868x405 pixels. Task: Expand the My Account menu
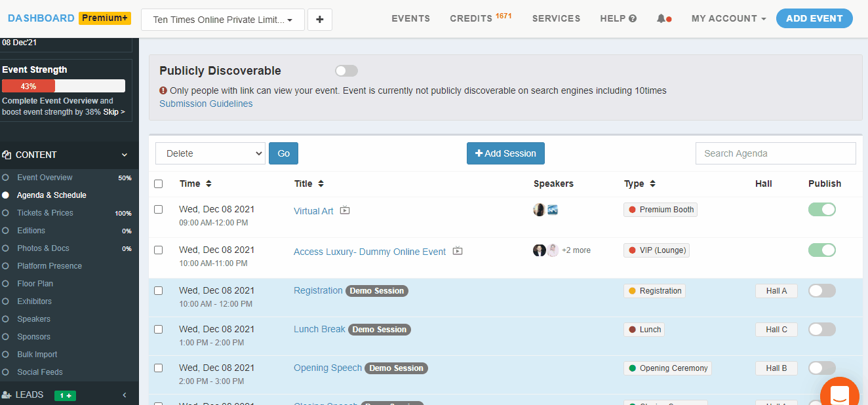click(728, 18)
